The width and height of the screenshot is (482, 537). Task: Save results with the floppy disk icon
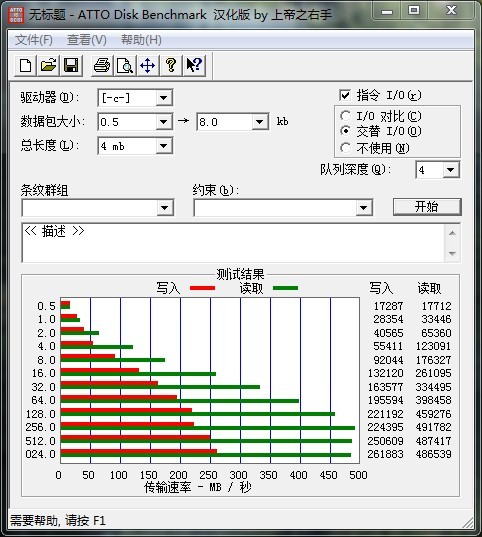[x=71, y=65]
